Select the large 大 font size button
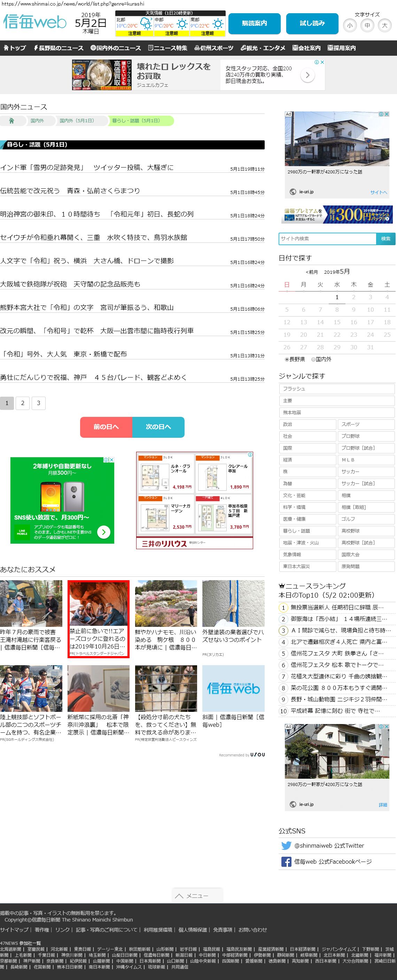Image resolution: width=397 pixels, height=980 pixels. pyautogui.click(x=385, y=25)
